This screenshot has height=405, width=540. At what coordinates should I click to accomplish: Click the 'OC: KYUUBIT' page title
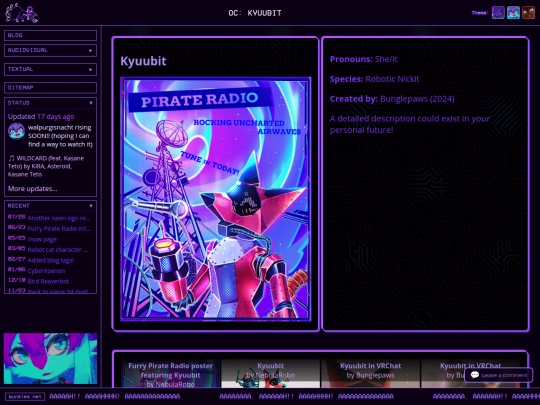point(255,13)
